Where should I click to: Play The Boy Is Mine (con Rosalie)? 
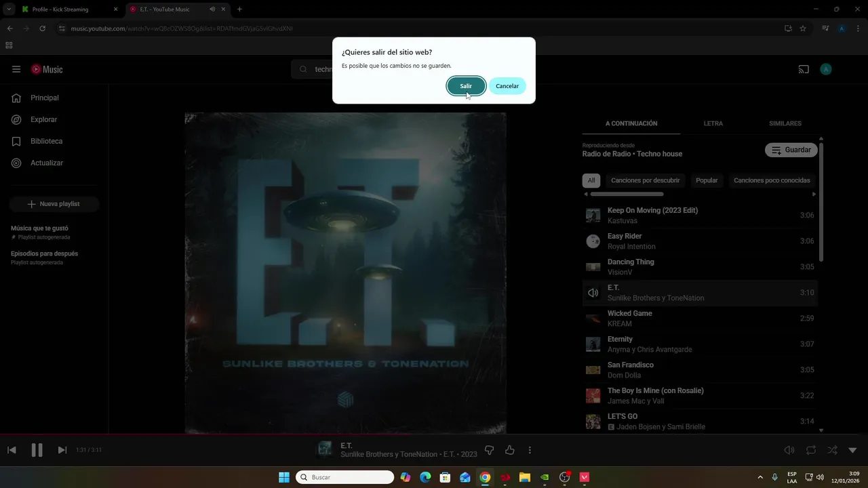[x=700, y=396]
